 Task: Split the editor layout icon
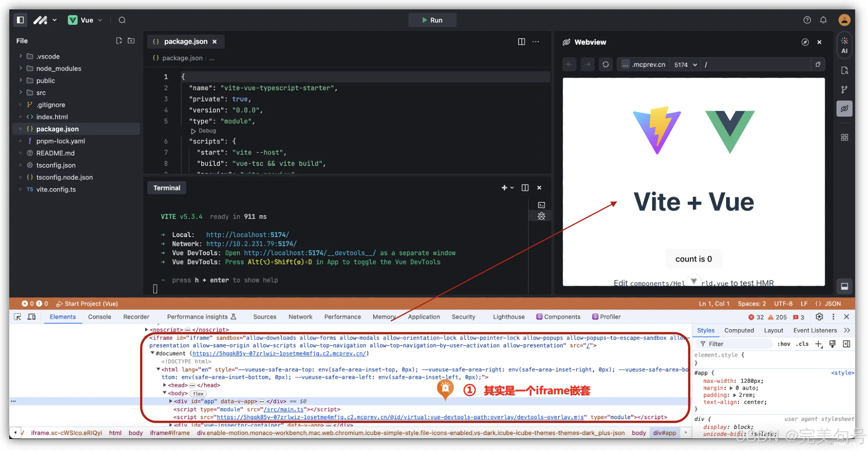521,42
